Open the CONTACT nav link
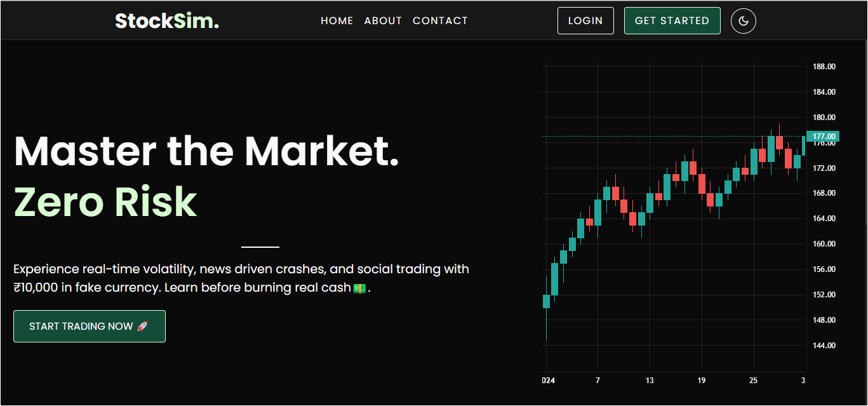The height and width of the screenshot is (406, 868). (x=440, y=21)
